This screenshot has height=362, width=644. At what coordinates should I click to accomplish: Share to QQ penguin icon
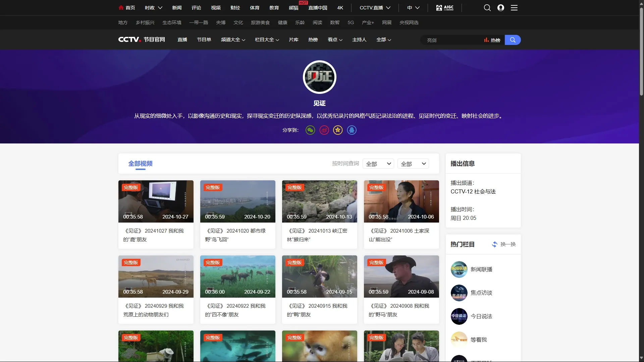(x=352, y=130)
